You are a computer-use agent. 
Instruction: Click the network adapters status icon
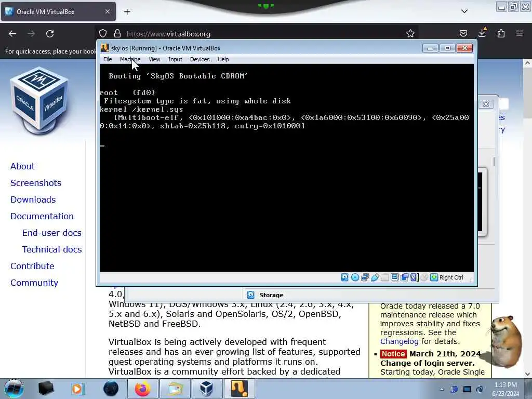click(365, 277)
